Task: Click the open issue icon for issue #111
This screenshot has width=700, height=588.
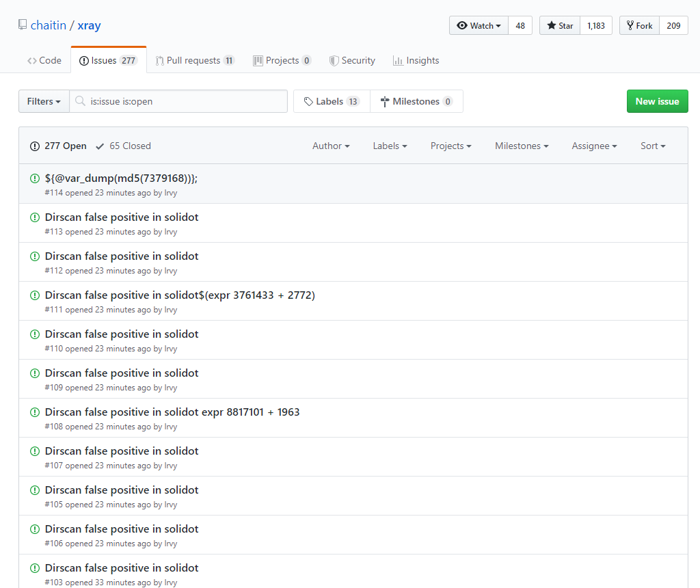Action: click(x=35, y=295)
